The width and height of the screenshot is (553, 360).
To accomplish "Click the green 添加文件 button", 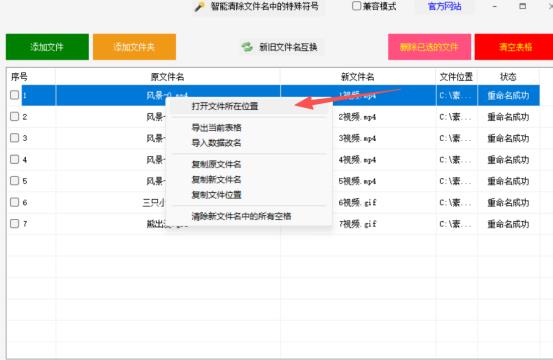I will pyautogui.click(x=47, y=47).
